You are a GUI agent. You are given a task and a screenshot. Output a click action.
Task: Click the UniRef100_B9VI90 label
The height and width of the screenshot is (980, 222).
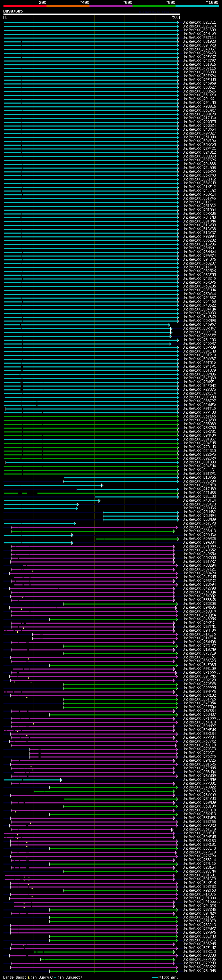coord(199,141)
